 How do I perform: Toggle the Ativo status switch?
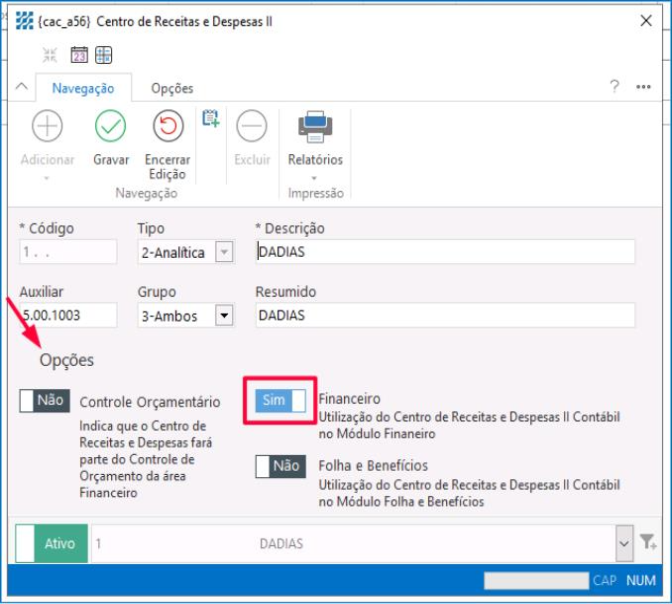52,544
